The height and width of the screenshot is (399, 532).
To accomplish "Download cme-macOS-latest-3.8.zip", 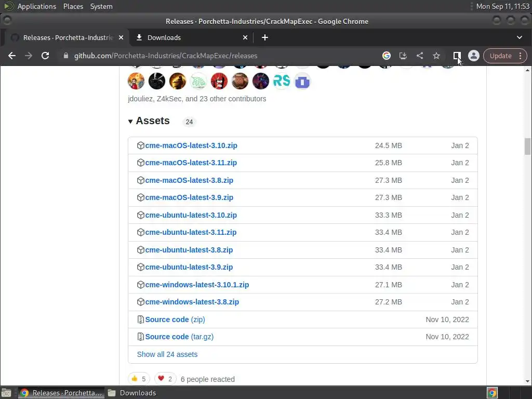I will [189, 180].
